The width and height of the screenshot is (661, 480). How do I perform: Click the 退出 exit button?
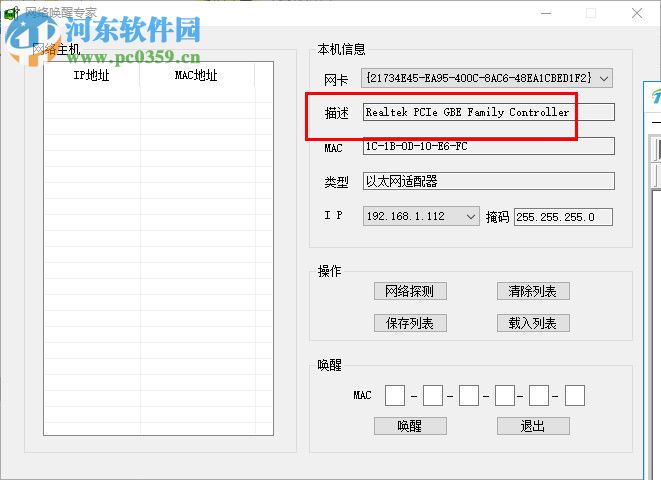tap(533, 426)
